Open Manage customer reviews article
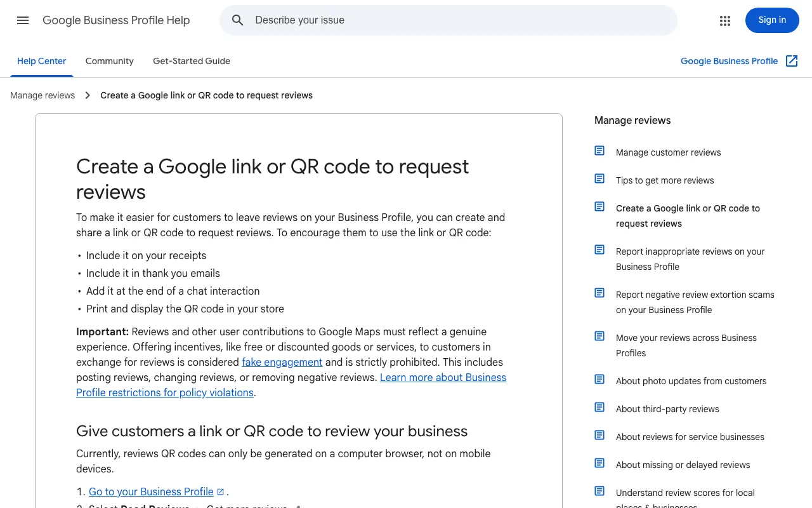The height and width of the screenshot is (508, 812). click(668, 152)
